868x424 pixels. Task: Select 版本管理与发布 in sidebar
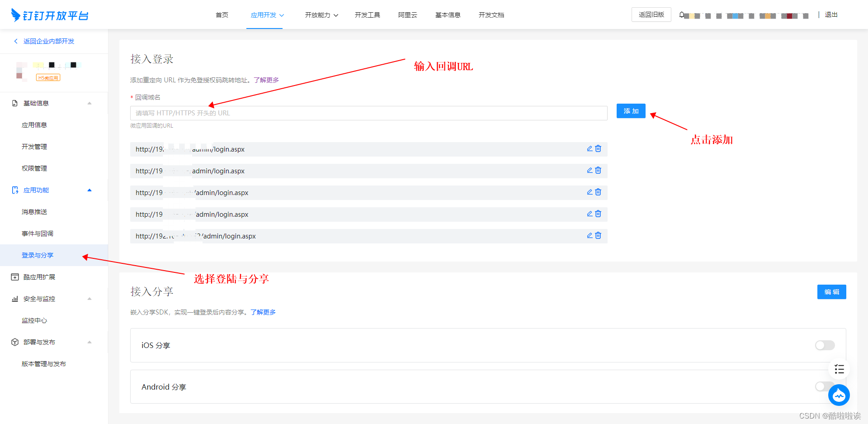(44, 364)
